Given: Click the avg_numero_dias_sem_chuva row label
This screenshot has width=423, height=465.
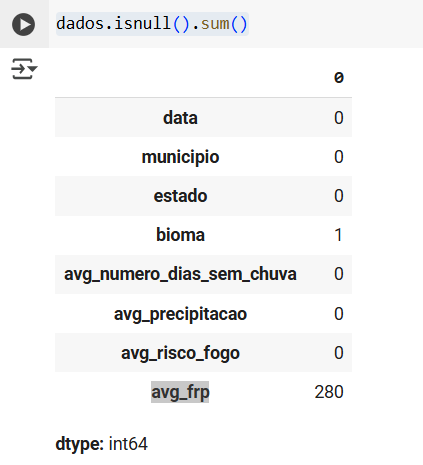Looking at the screenshot, I should (x=180, y=274).
